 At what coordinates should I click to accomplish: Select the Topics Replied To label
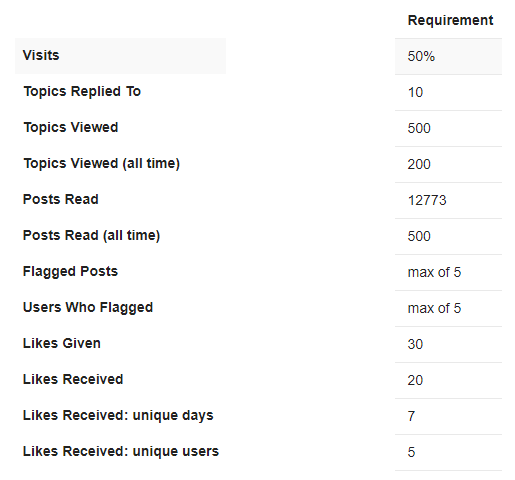[82, 91]
